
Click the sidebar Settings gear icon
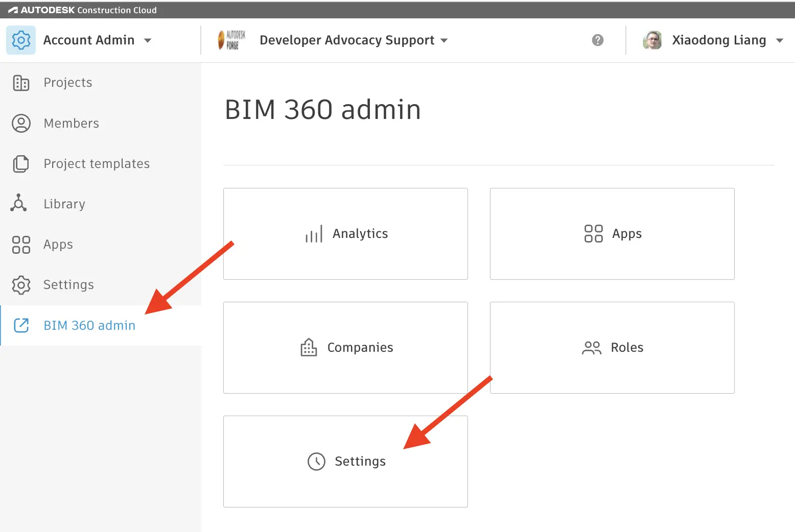click(21, 285)
